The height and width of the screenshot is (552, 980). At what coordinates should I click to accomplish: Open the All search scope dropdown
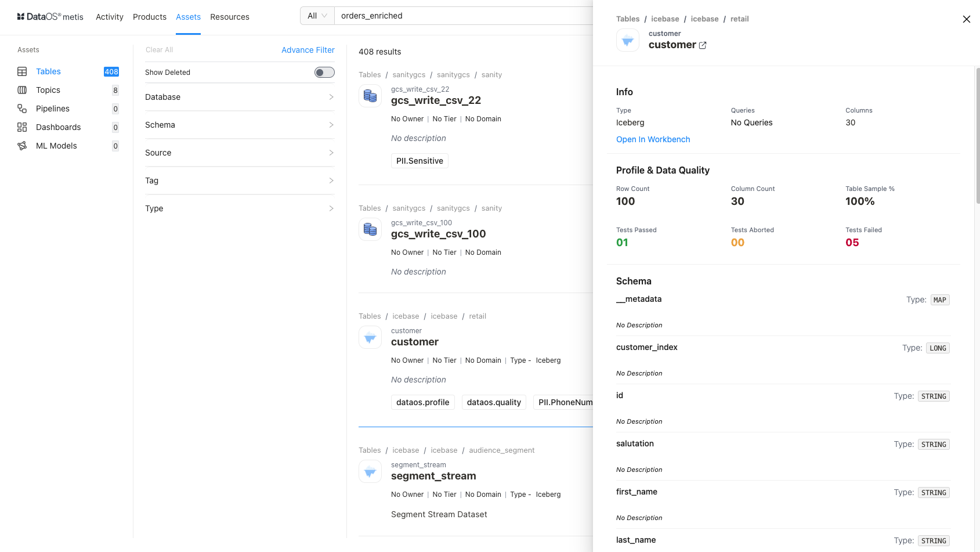[x=317, y=16]
